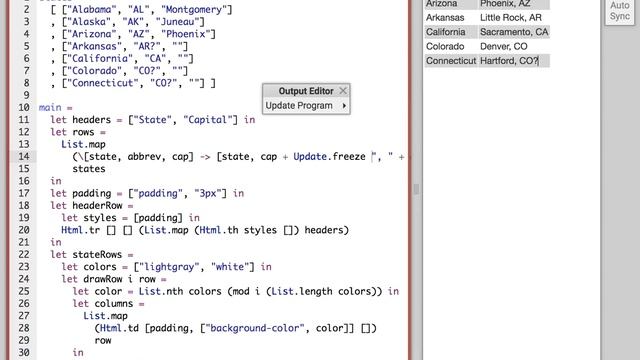Select the Colorado table cell
Screen dimensions: 640x360
451,47
